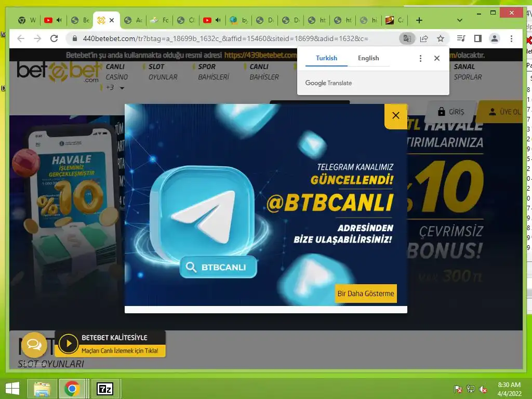Toggle the side panel icon
532x399 pixels.
click(x=478, y=38)
